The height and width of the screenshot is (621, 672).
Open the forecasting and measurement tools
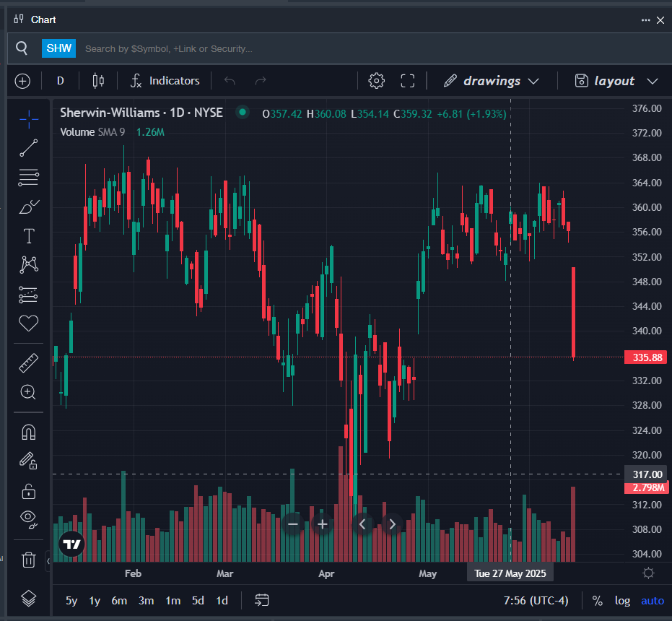click(29, 295)
